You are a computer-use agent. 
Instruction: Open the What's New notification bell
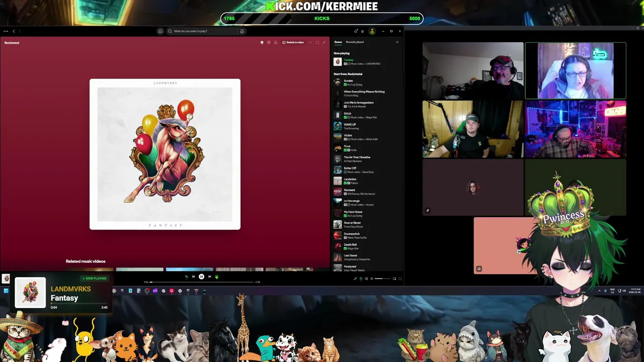click(x=356, y=31)
